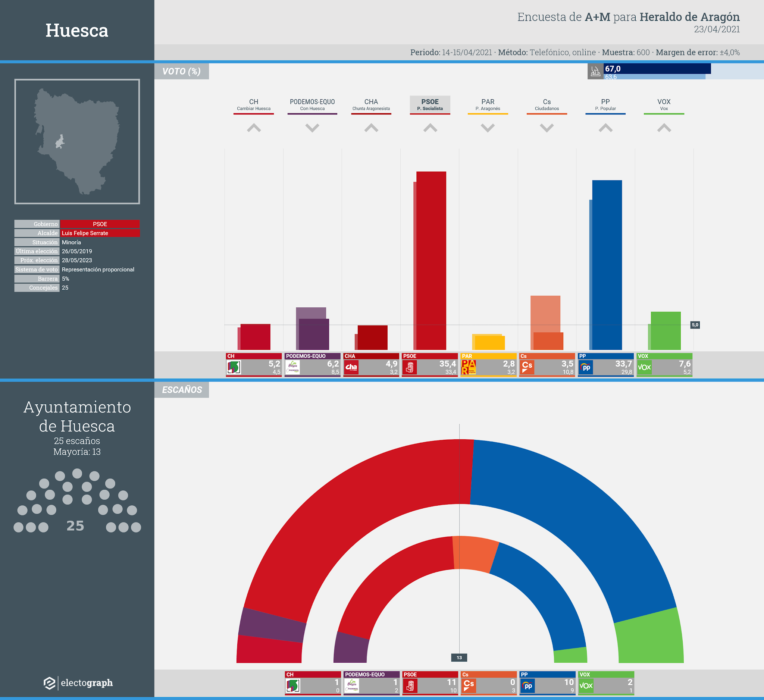Click the CHA logo in vote row
Screen dimensions: 764x700
351,367
